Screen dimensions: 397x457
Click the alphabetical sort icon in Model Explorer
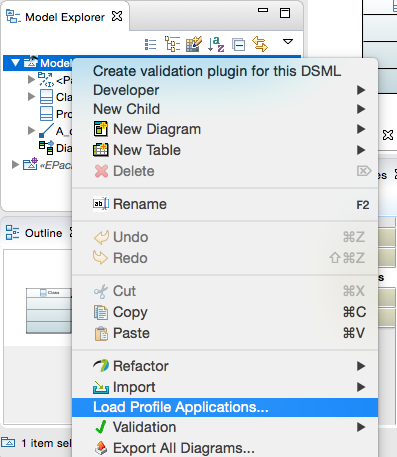tap(216, 44)
